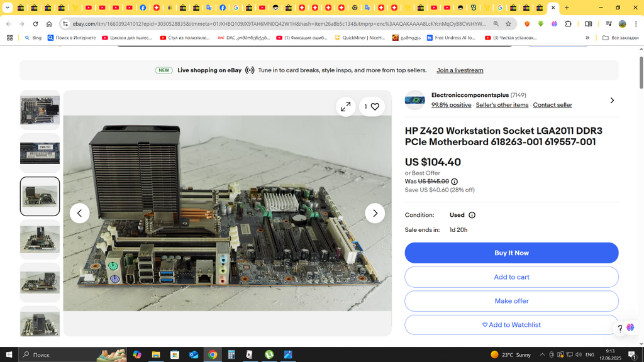
Task: Select second thumbnail showing label sticker
Action: tap(40, 153)
